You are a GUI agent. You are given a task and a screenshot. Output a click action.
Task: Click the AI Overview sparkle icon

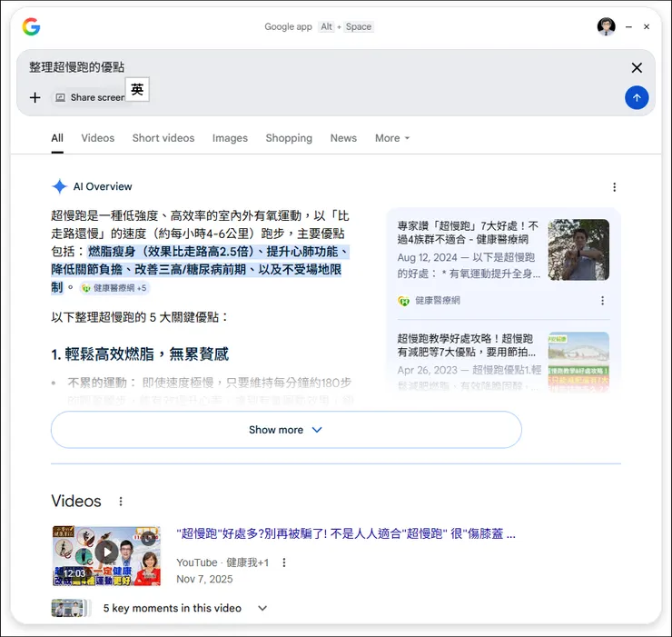coord(60,186)
